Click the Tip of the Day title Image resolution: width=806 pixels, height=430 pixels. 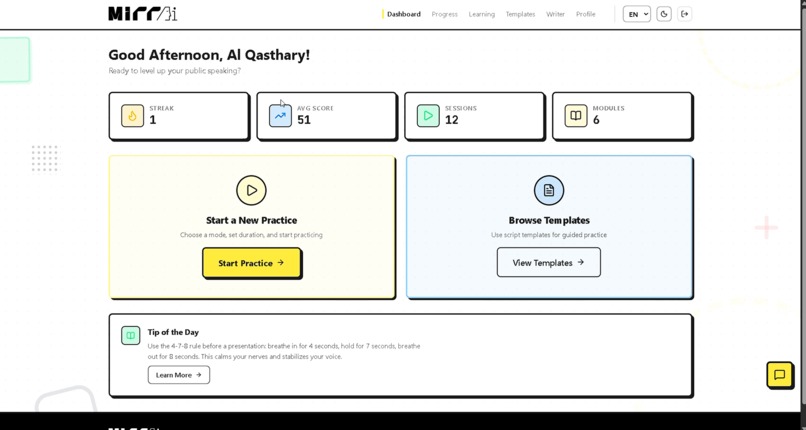[173, 332]
